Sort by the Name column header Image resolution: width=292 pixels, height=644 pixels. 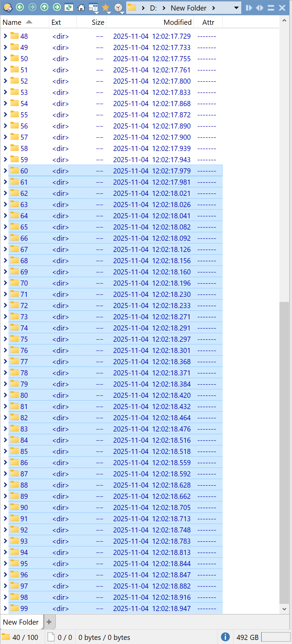click(x=12, y=22)
